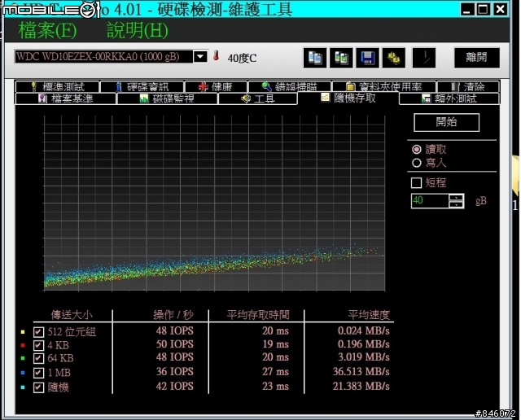Switch to the 工具 tab
The height and width of the screenshot is (420, 521).
tap(258, 98)
